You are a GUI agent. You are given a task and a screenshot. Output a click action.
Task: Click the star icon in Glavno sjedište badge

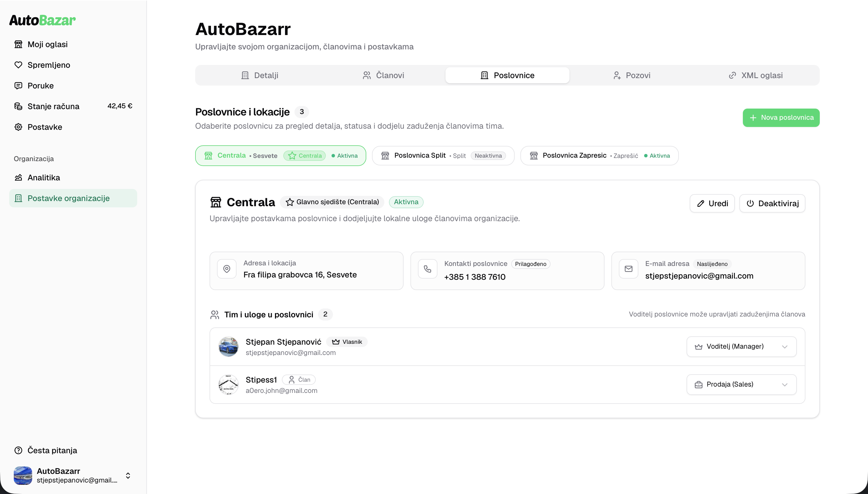(290, 202)
